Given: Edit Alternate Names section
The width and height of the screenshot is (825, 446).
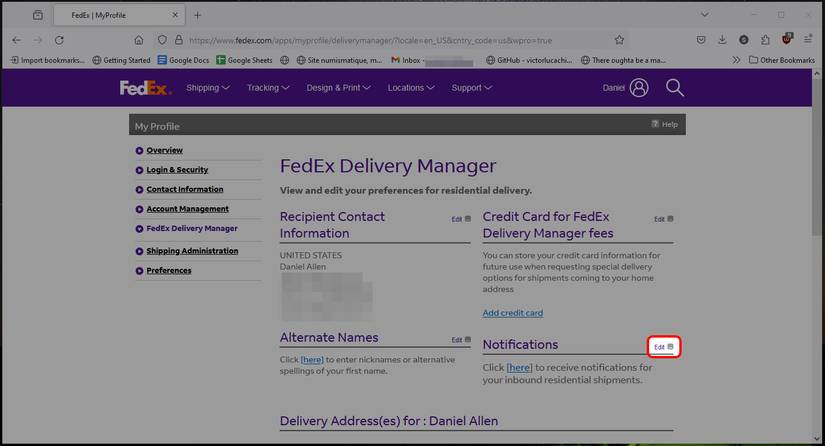Looking at the screenshot, I should (x=461, y=340).
